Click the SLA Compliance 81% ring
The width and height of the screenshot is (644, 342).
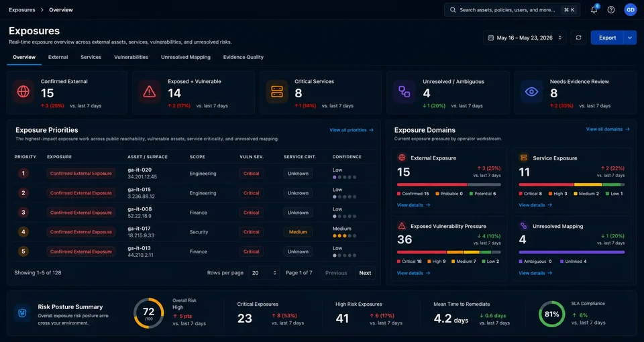coord(551,314)
